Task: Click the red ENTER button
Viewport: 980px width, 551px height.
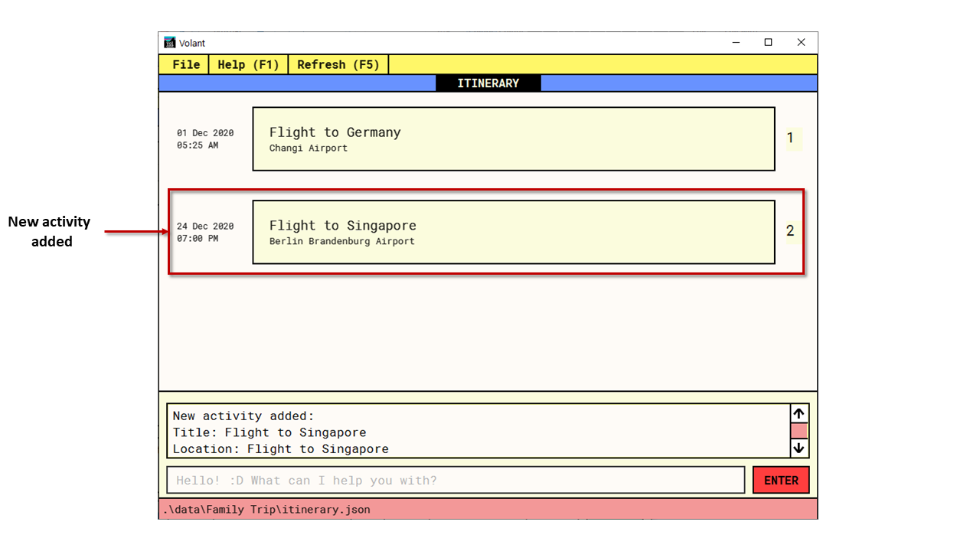Action: point(781,481)
